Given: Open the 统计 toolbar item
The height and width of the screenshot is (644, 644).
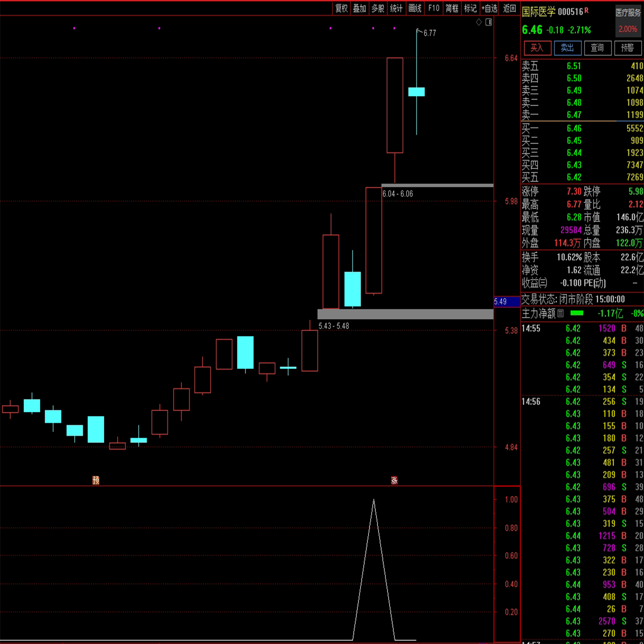Looking at the screenshot, I should tap(396, 8).
